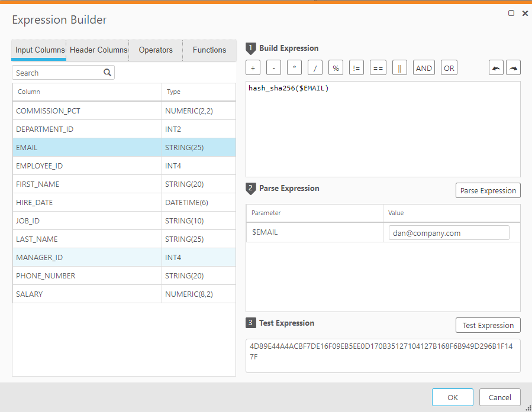Select the subtraction operator icon
532x412 pixels.
273,67
